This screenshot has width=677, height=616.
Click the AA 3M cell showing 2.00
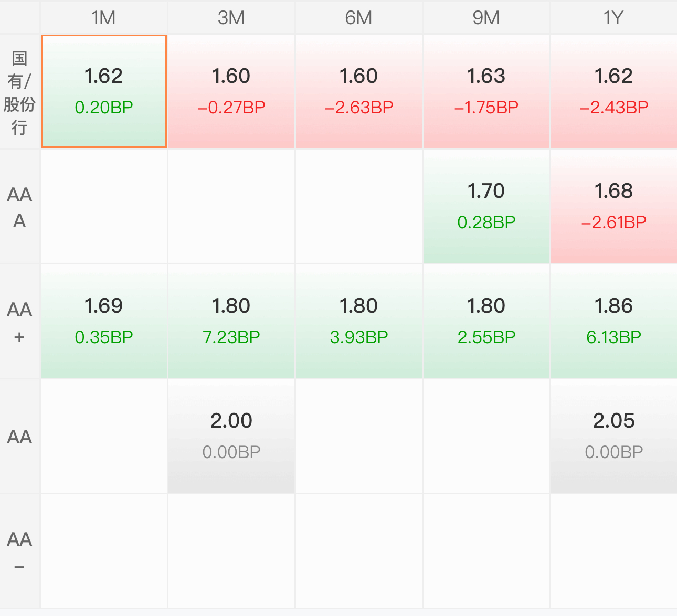[x=231, y=436]
